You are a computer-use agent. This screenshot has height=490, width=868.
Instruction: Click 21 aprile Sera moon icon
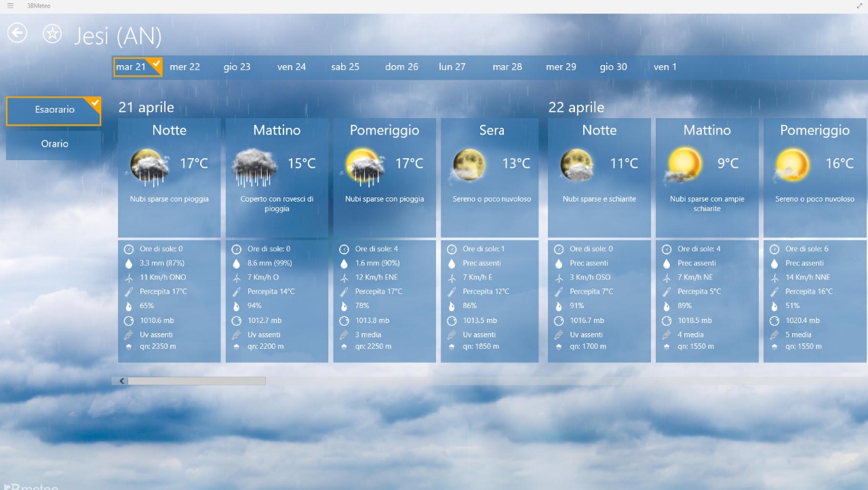[x=469, y=166]
